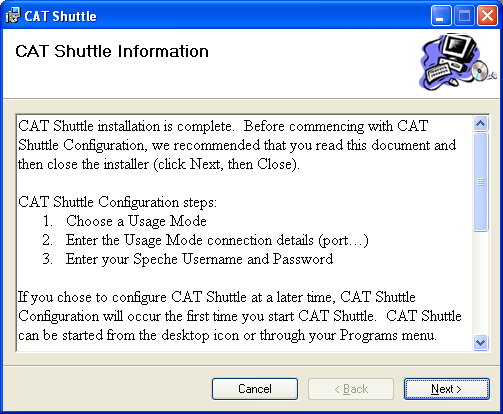This screenshot has width=503, height=414.
Task: Click the 'installation is complete' paragraph
Action: pos(237,145)
